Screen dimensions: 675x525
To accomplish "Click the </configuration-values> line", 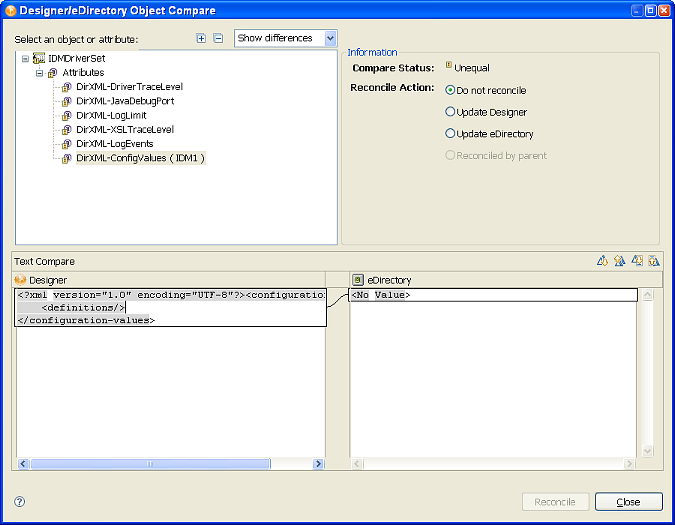I will coord(86,320).
